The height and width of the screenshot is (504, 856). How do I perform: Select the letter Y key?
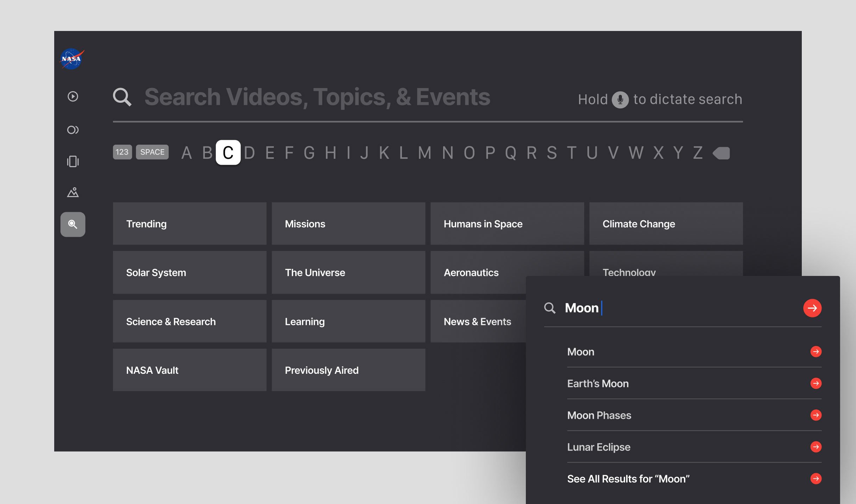pos(678,153)
